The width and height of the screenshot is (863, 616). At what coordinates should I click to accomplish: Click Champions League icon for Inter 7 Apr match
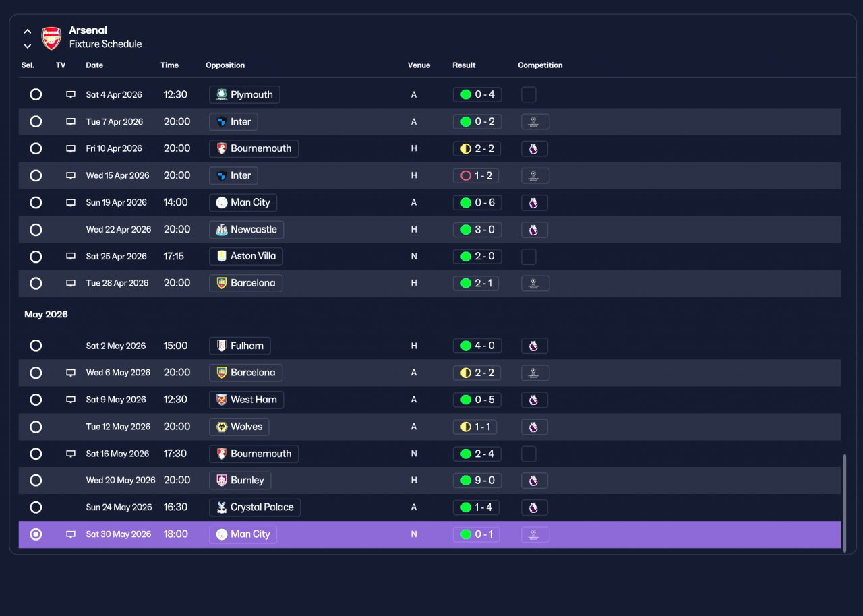point(535,122)
